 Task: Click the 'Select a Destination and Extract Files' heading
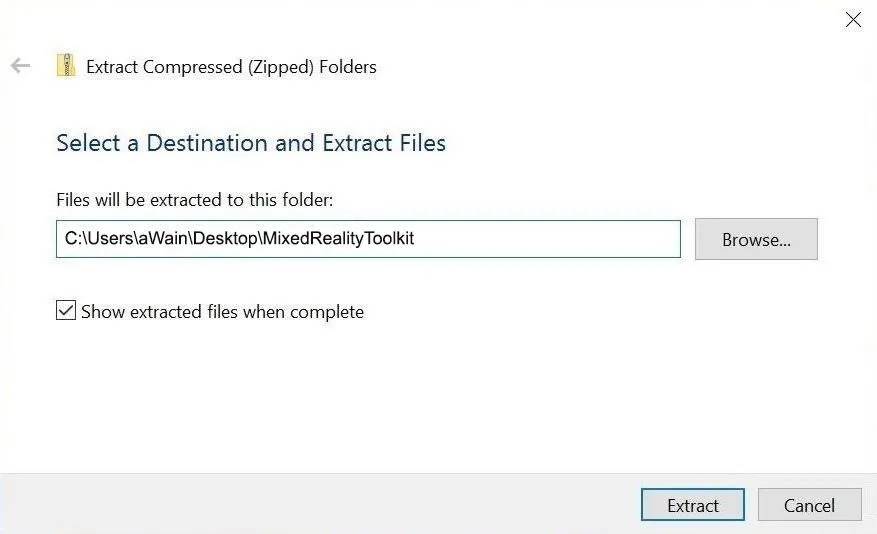tap(251, 143)
